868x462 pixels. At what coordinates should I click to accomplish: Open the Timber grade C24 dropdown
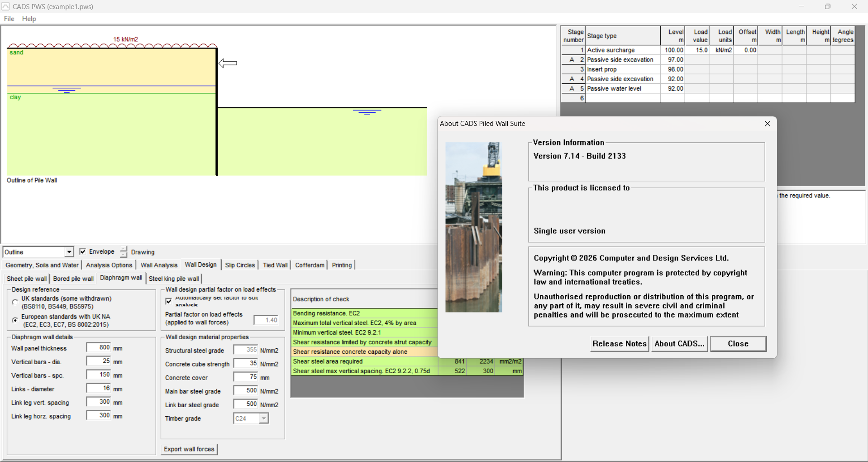(263, 419)
